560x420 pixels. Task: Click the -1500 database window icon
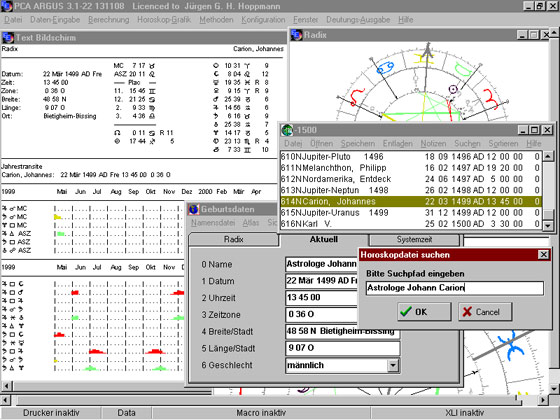287,130
